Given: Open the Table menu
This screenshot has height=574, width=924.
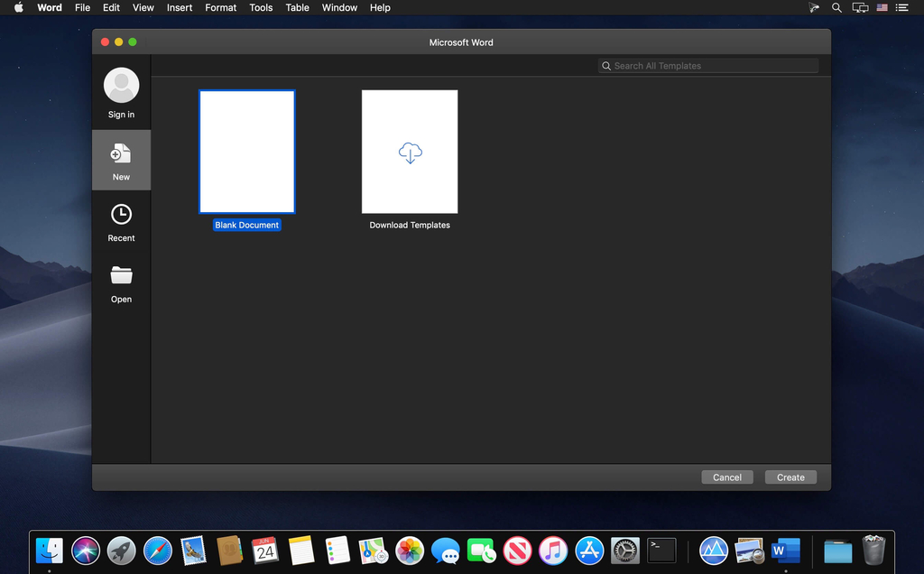Looking at the screenshot, I should point(298,7).
